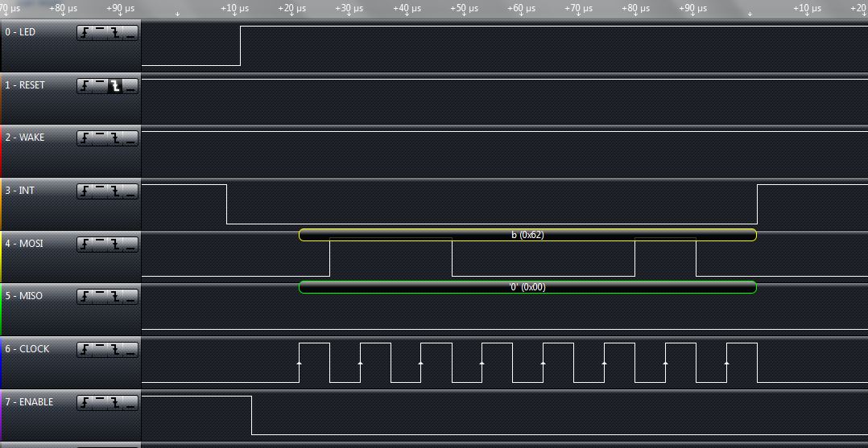Set falling edge trigger on MISO channel
Screen dimensions: 868x448
click(x=115, y=297)
